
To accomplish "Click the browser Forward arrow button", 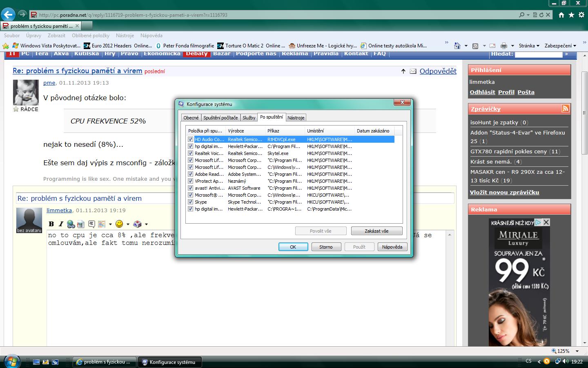I will pyautogui.click(x=22, y=15).
